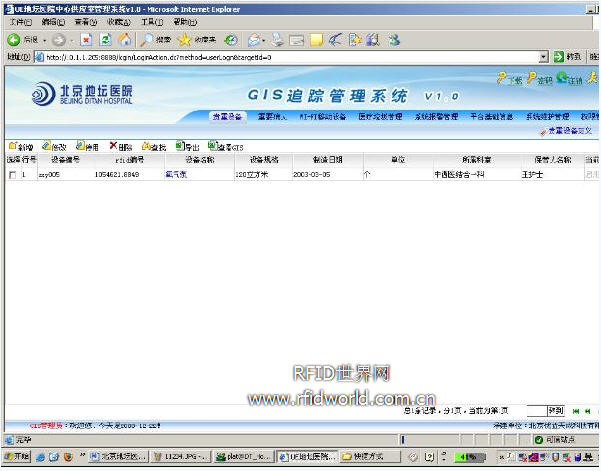Expand the address bar URL dropdown
Image resolution: width=601 pixels, height=471 pixels.
[544, 57]
